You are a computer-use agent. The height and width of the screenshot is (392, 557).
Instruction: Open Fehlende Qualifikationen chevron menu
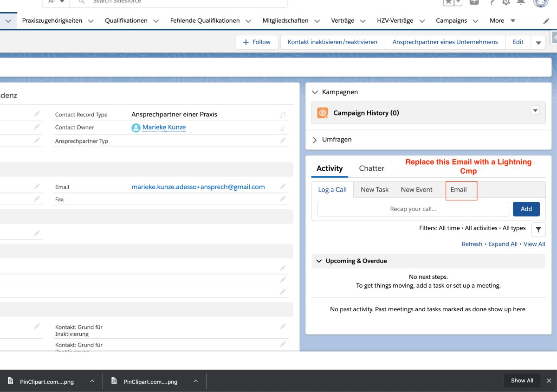(x=248, y=21)
